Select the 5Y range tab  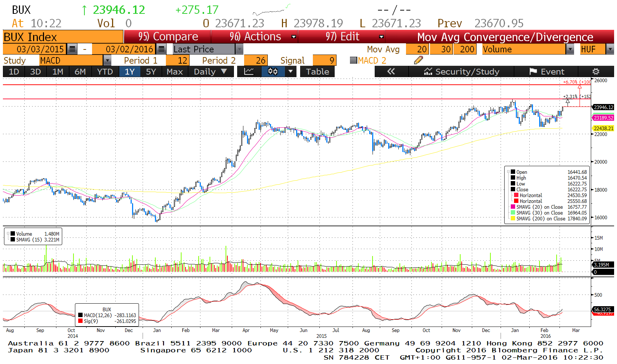151,72
